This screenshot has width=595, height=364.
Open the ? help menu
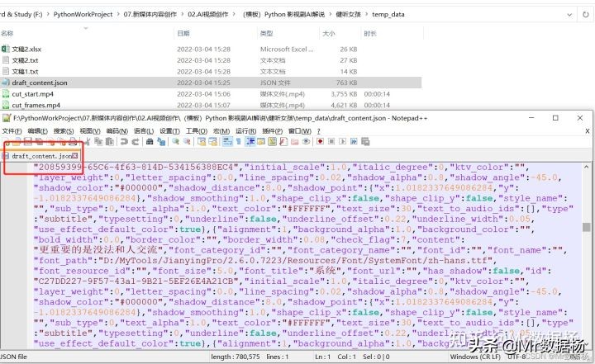coord(319,130)
